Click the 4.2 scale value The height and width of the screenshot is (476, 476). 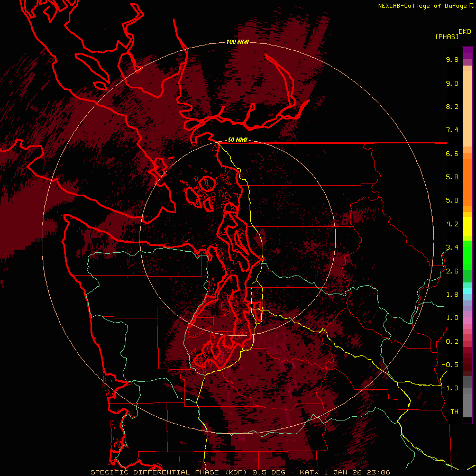click(x=452, y=224)
